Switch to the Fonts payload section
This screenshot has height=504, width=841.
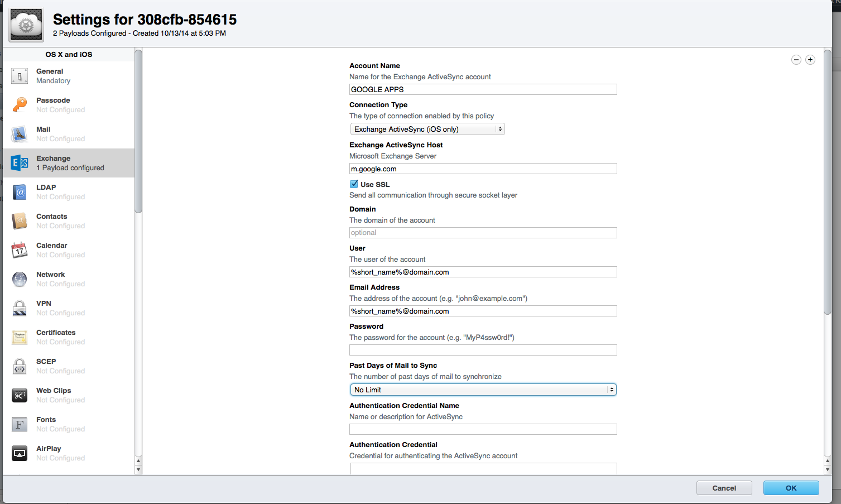[x=46, y=424]
